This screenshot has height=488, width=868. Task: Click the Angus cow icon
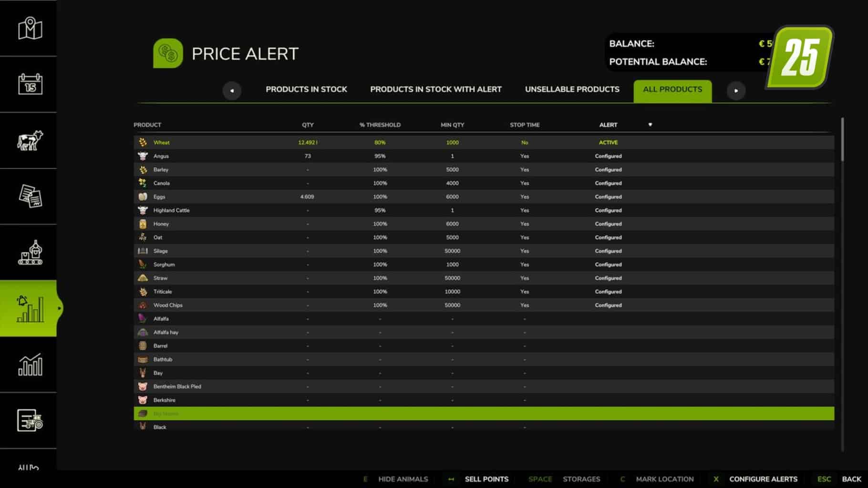click(143, 156)
